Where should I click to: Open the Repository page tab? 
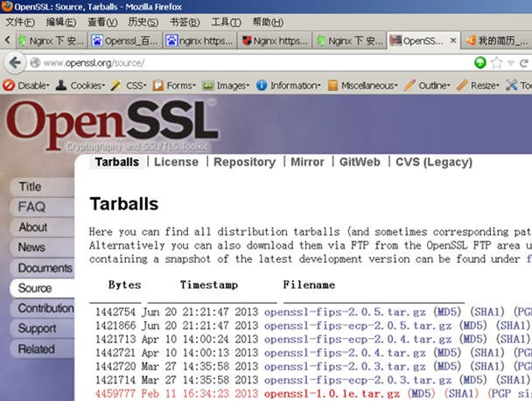click(245, 162)
